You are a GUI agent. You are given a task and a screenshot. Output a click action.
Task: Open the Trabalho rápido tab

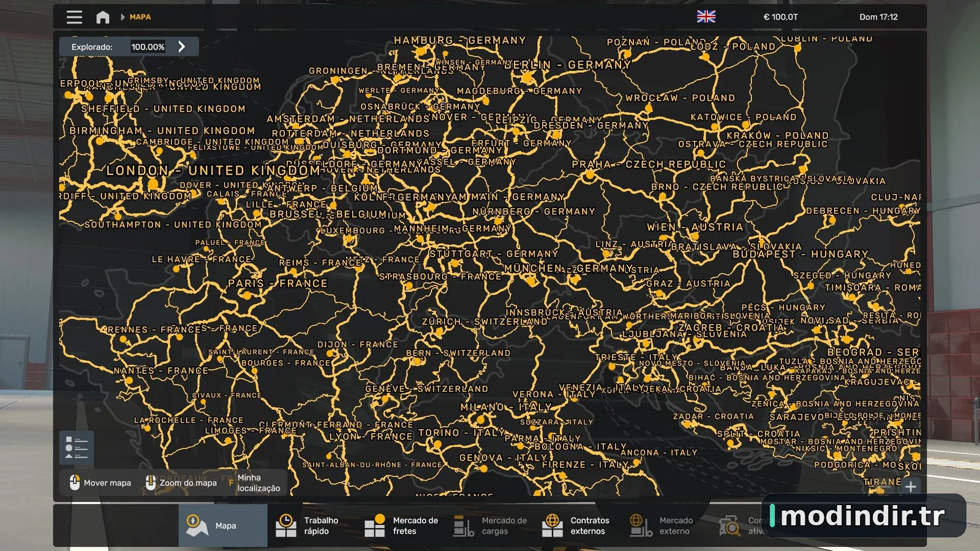click(311, 525)
